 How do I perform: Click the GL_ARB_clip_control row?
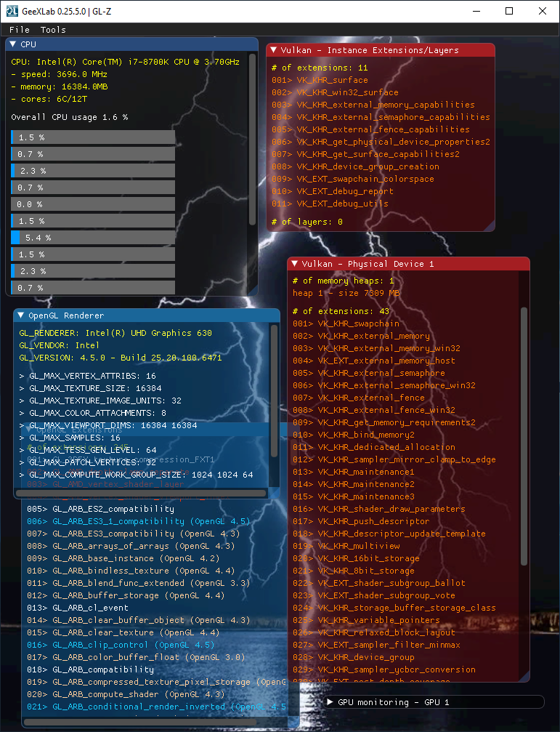pyautogui.click(x=121, y=645)
